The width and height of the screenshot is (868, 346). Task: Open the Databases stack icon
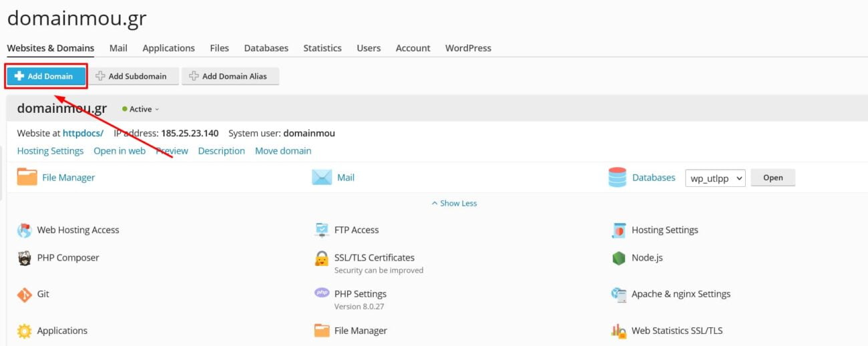tap(618, 178)
